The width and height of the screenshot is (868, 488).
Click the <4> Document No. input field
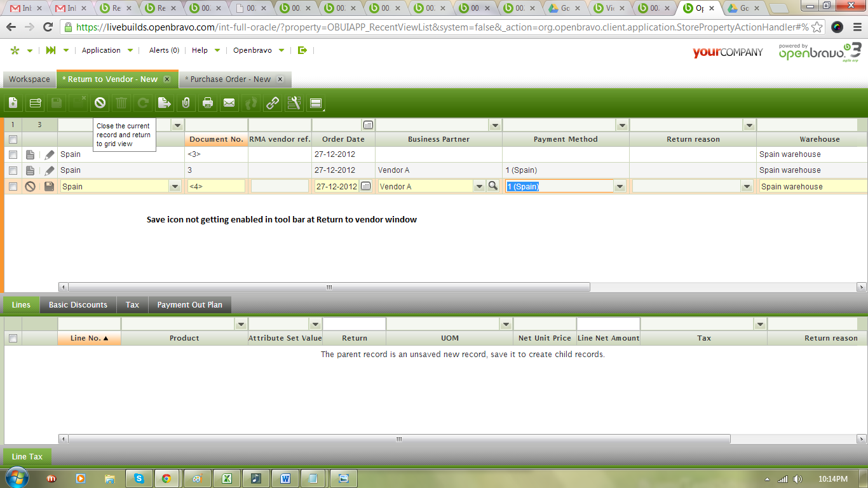(x=216, y=186)
